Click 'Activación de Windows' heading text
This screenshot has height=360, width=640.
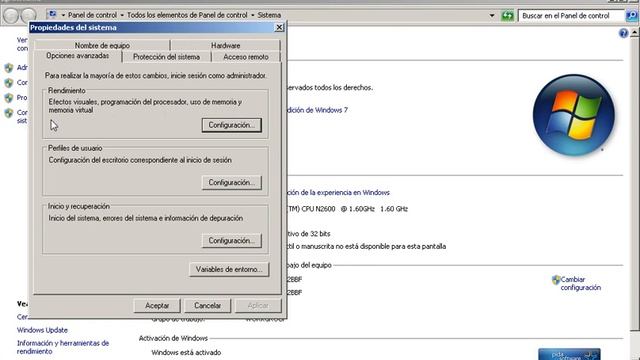pos(173,338)
